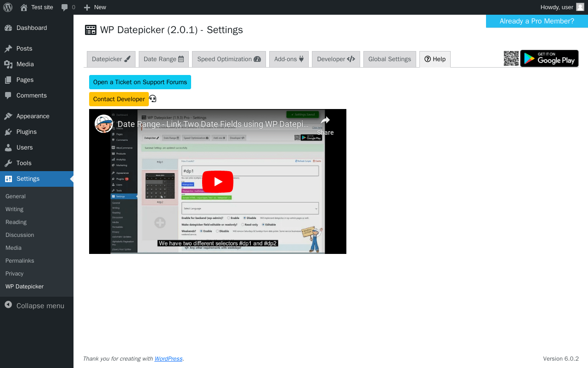Image resolution: width=588 pixels, height=368 pixels.
Task: Click the Media sidebar icon
Action: click(x=8, y=64)
